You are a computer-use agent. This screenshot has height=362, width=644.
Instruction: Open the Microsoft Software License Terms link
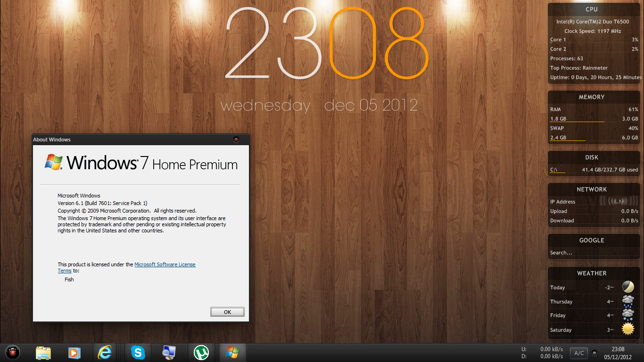click(x=165, y=265)
